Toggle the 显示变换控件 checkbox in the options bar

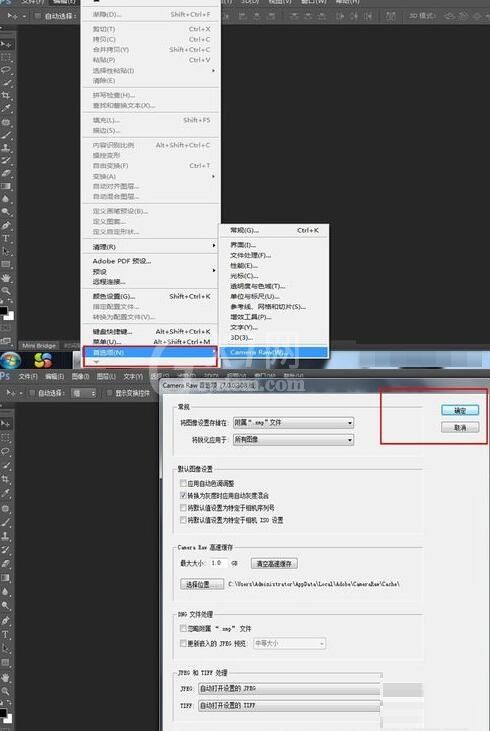point(110,393)
